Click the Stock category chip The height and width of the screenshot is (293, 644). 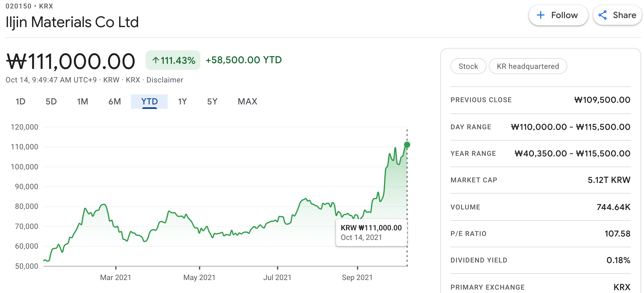coord(468,66)
